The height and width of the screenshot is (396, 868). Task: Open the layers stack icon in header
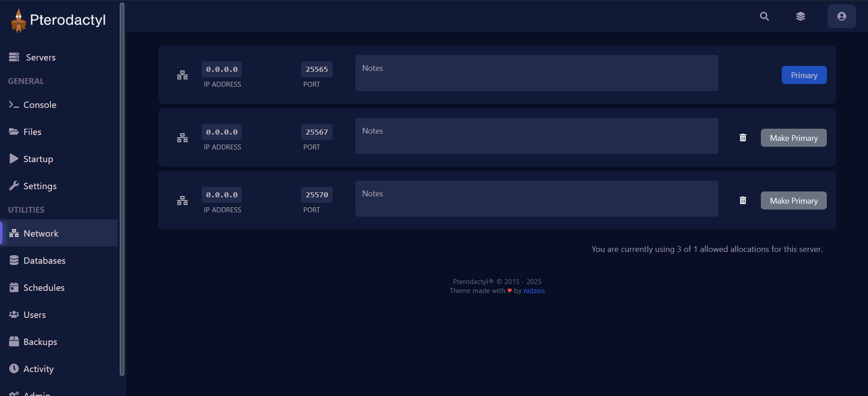pos(800,16)
